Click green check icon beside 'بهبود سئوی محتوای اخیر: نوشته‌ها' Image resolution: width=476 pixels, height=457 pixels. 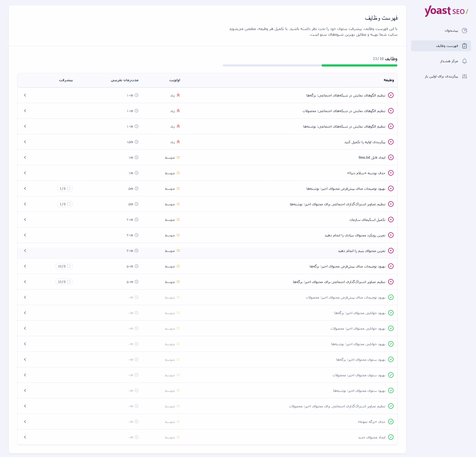click(x=391, y=390)
